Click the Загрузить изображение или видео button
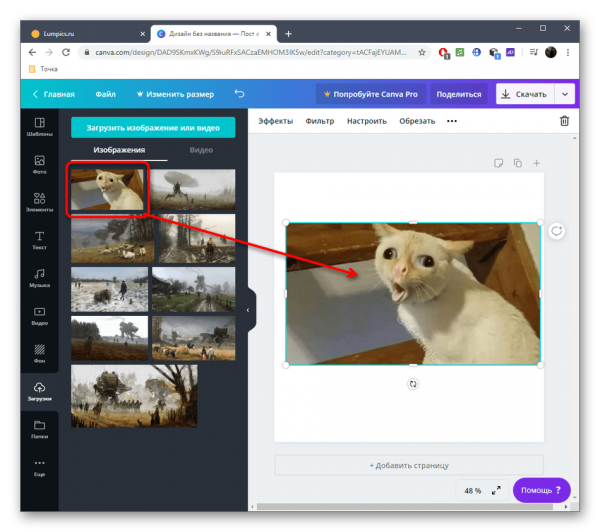The image size is (600, 532). [x=153, y=127]
